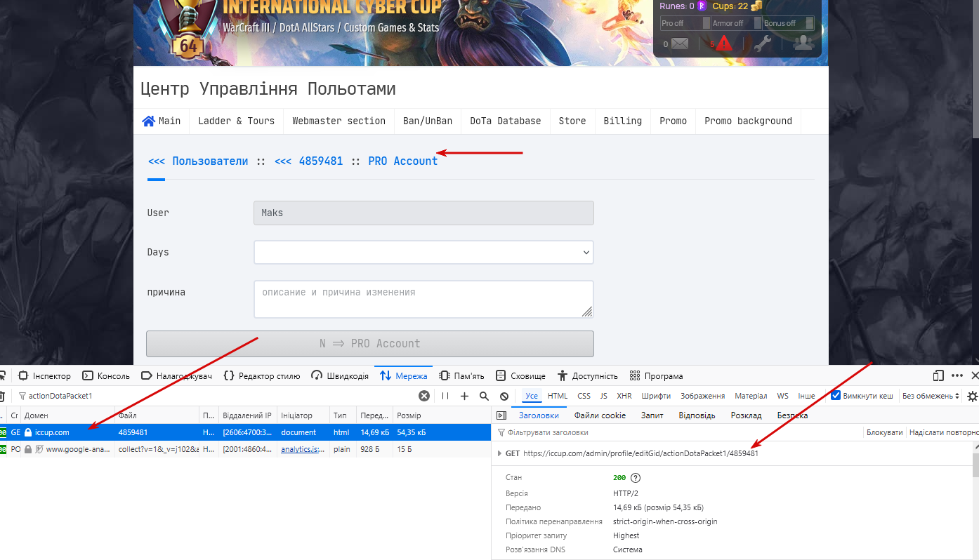Open Webmaster section menu
This screenshot has height=560, width=979.
339,121
